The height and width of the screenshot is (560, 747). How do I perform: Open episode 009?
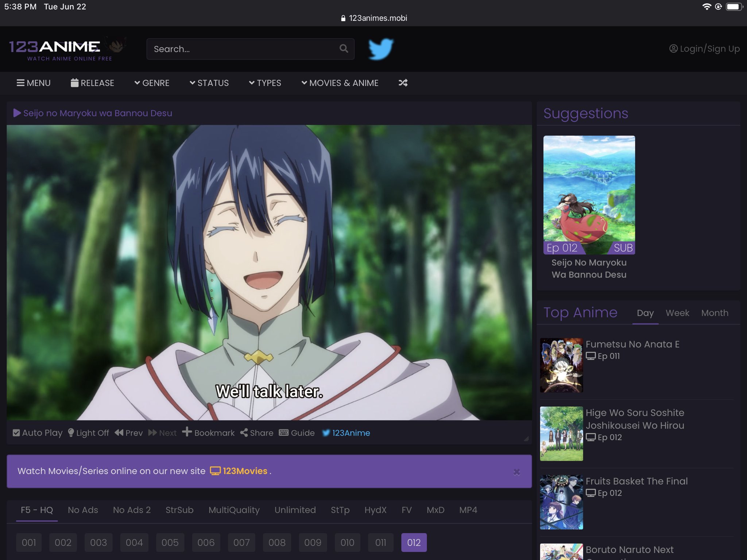coord(313,542)
